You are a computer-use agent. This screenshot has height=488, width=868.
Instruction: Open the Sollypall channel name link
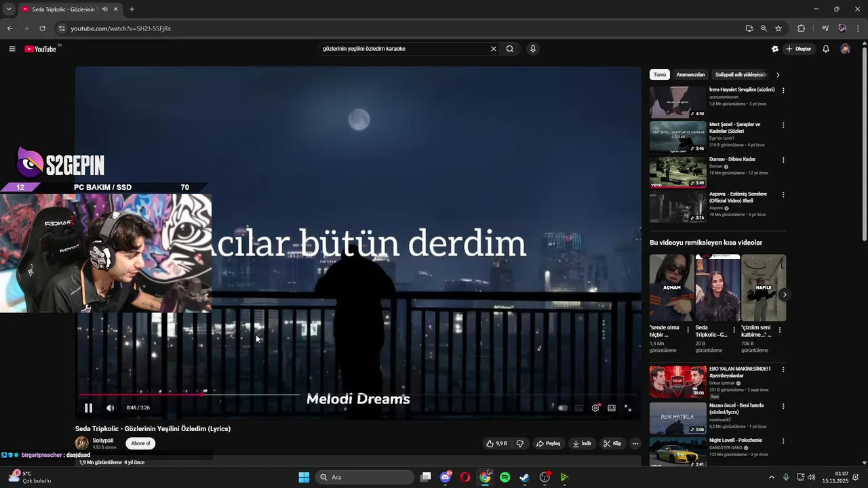103,441
